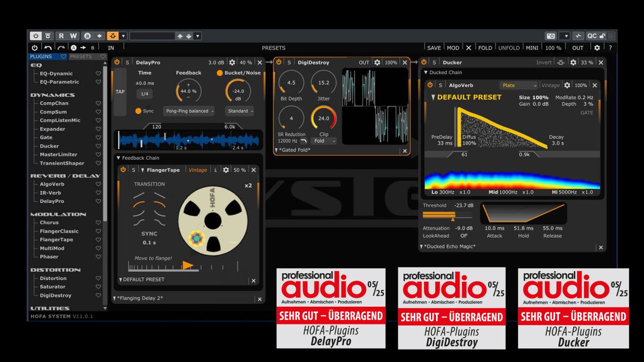Switch to the PRESETS tab in sidebar
The height and width of the screenshot is (362, 644).
81,57
